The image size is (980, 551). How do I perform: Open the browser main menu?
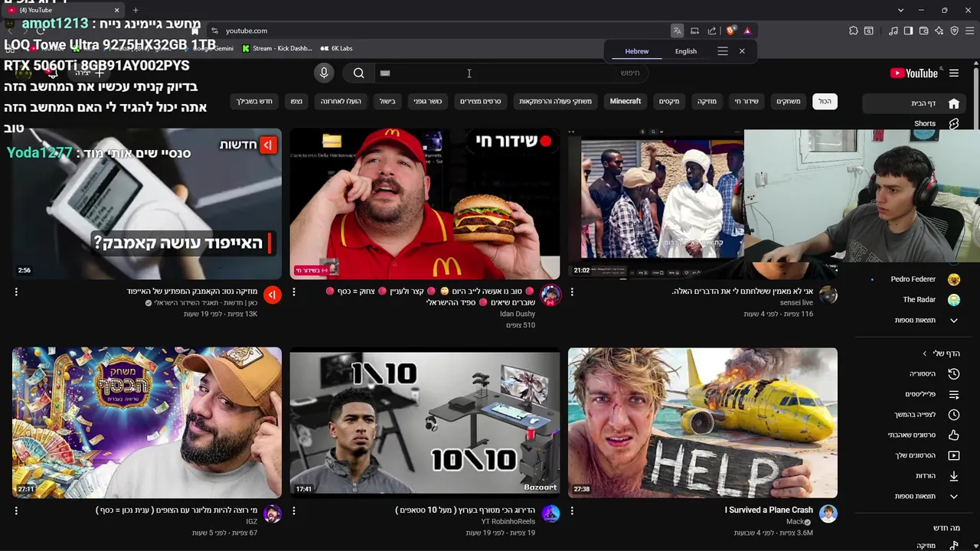969,31
